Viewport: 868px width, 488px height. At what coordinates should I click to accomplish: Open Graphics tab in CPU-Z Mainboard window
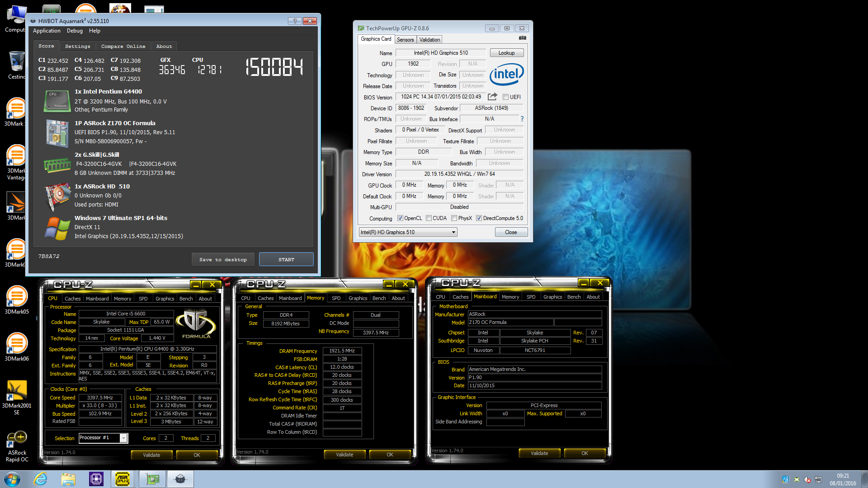(x=552, y=297)
